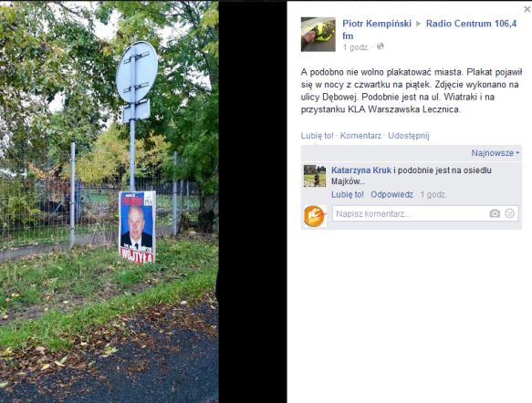Open Katarzyna Kruk's profile name link
The width and height of the screenshot is (532, 403).
361,170
